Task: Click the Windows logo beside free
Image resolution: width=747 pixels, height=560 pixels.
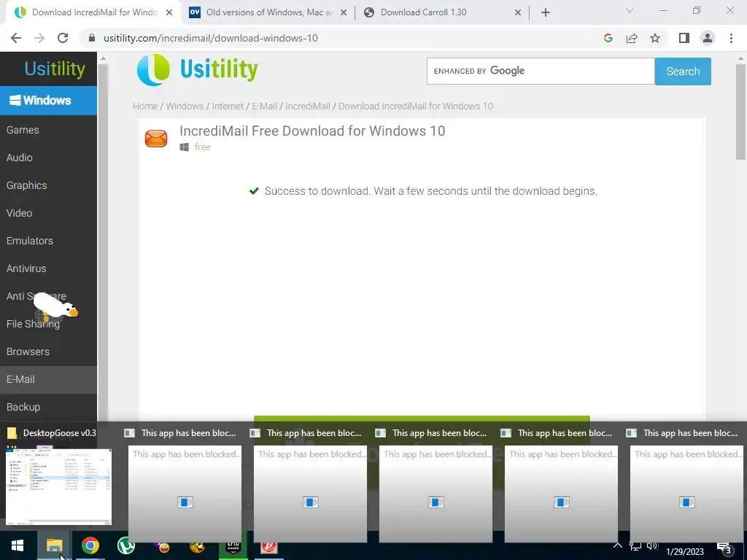Action: (185, 147)
